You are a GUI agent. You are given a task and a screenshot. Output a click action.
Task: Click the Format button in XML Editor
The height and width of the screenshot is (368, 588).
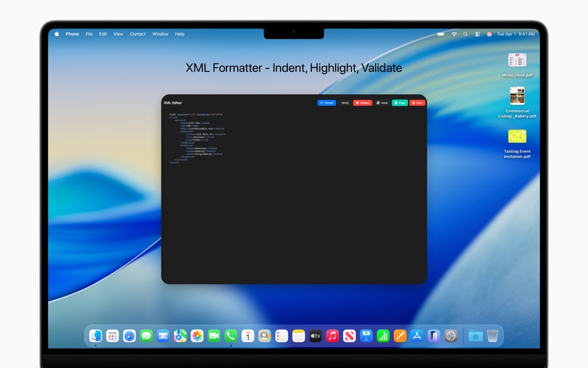click(327, 103)
